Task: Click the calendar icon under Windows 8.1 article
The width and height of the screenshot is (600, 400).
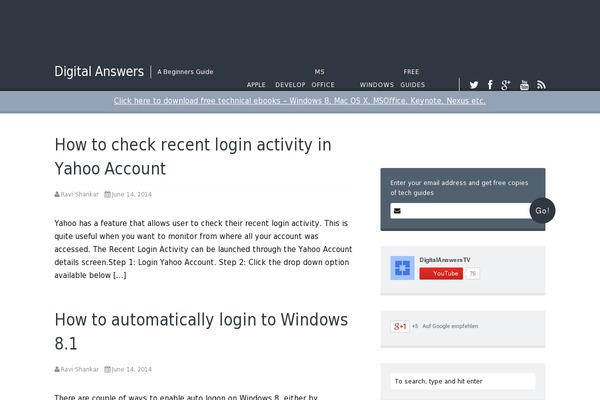Action: (x=108, y=369)
